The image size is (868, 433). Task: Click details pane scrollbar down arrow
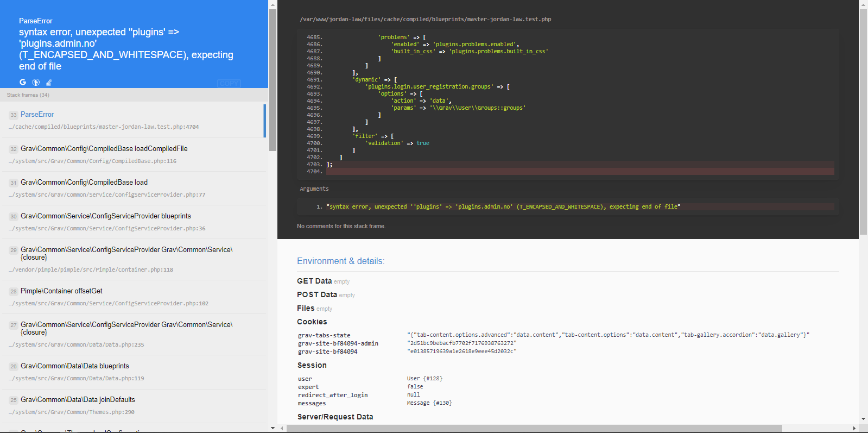[x=863, y=419]
